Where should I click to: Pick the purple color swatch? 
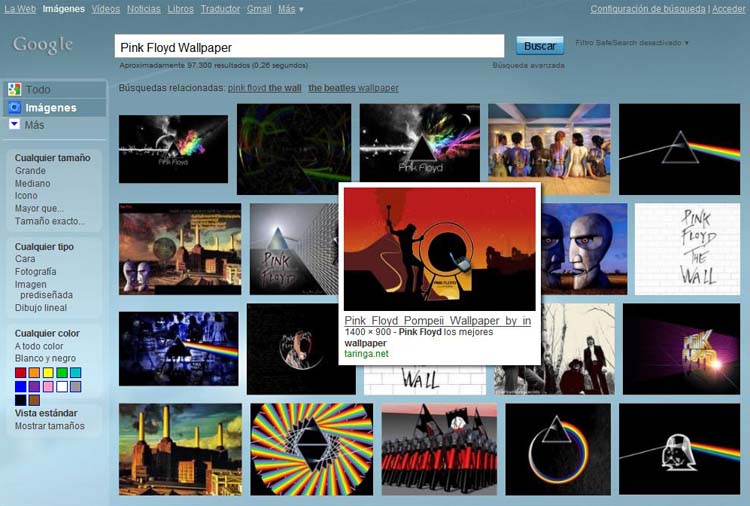34,386
